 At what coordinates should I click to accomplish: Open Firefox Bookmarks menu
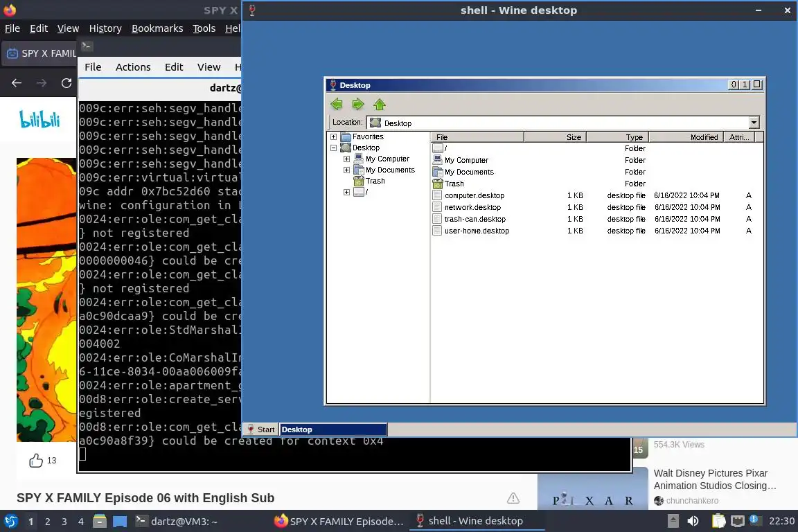click(157, 28)
